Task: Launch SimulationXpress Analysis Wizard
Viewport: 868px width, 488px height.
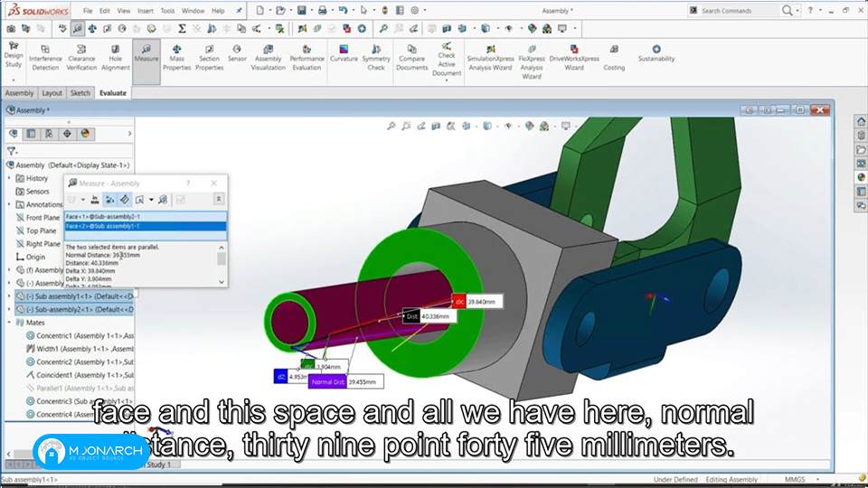Action: point(490,58)
